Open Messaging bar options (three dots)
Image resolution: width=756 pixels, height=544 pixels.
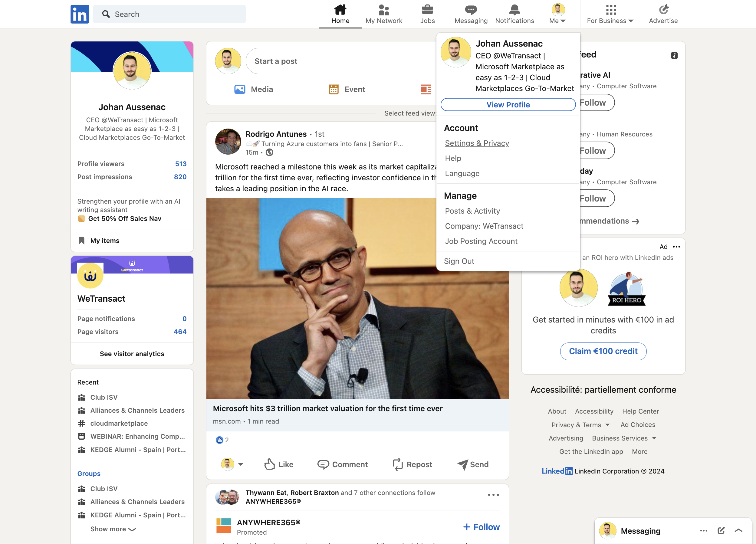coord(704,531)
